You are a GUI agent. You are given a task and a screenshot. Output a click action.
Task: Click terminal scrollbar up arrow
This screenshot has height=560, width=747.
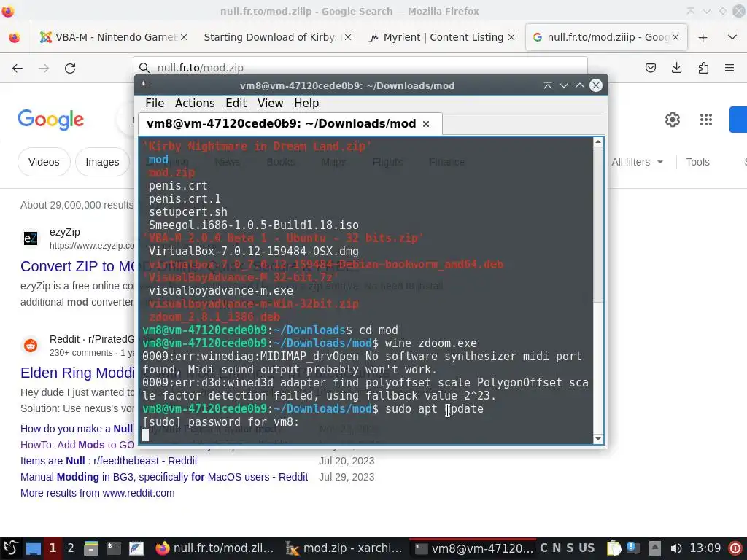click(598, 142)
